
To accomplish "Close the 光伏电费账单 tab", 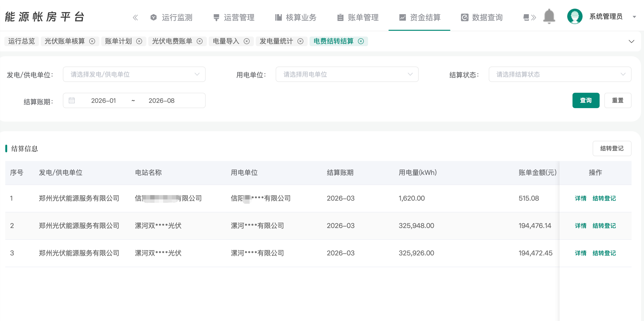I will tap(199, 41).
